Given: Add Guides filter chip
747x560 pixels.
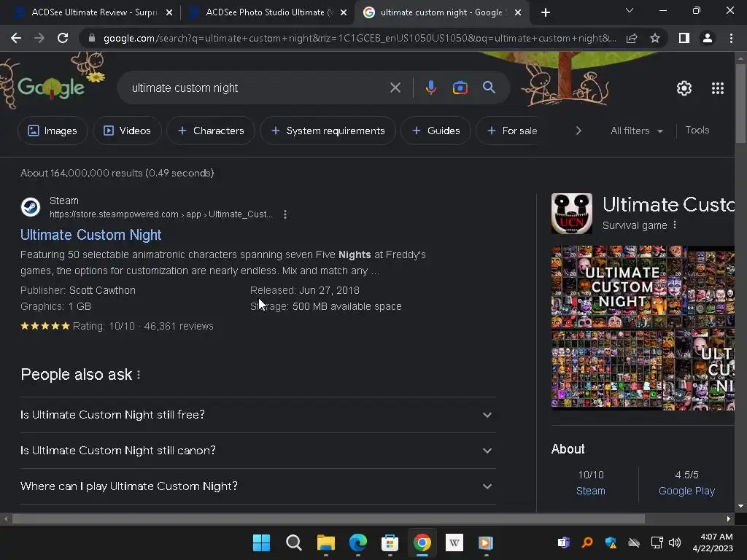Looking at the screenshot, I should pos(436,131).
